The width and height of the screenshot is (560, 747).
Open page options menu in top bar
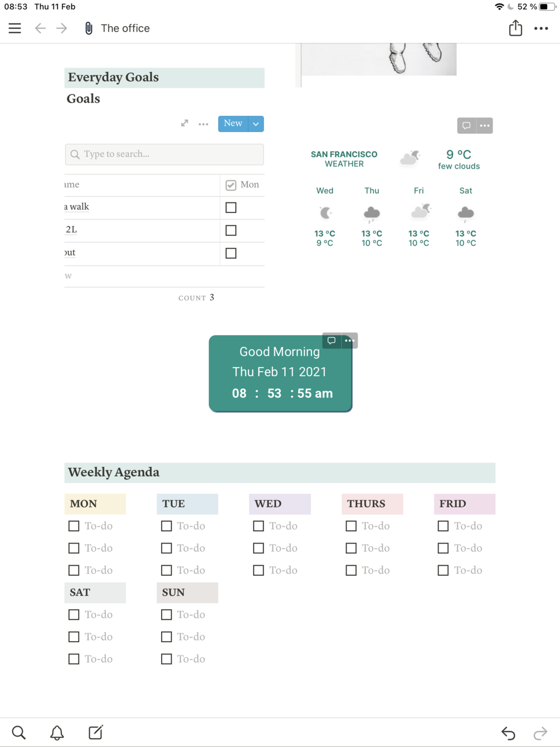[x=541, y=28]
